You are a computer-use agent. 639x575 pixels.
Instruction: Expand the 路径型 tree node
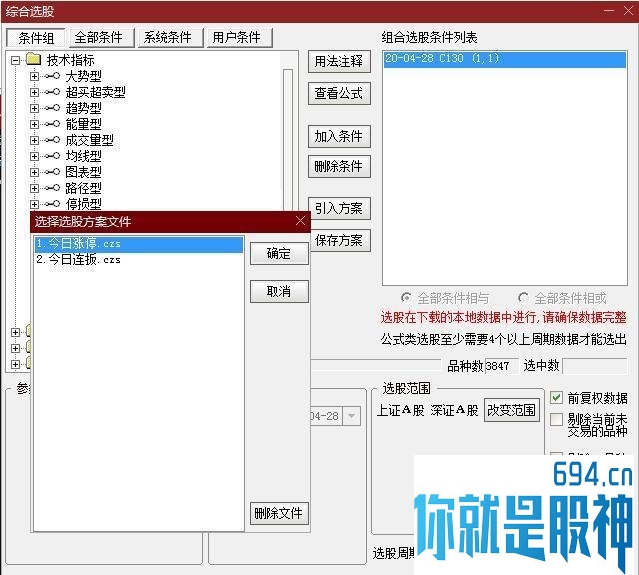click(x=34, y=188)
